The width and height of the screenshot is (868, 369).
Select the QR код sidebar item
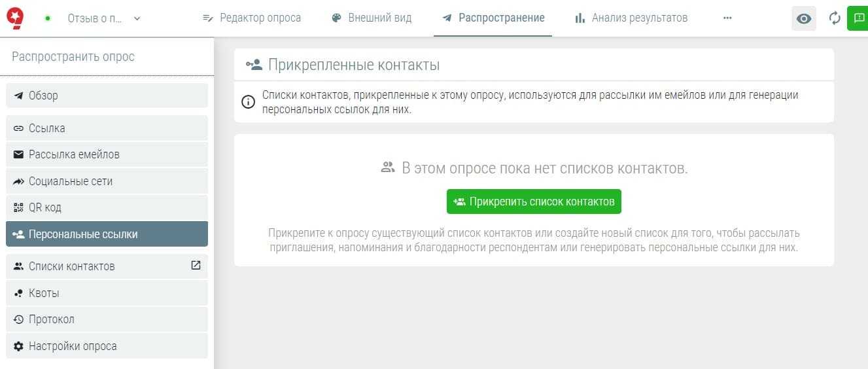[x=107, y=207]
